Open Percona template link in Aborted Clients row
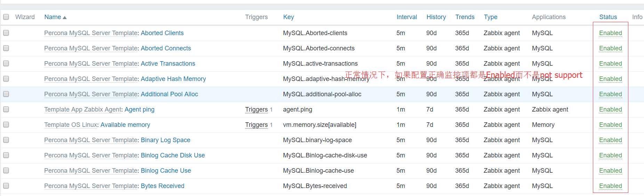The image size is (644, 196). tap(91, 33)
